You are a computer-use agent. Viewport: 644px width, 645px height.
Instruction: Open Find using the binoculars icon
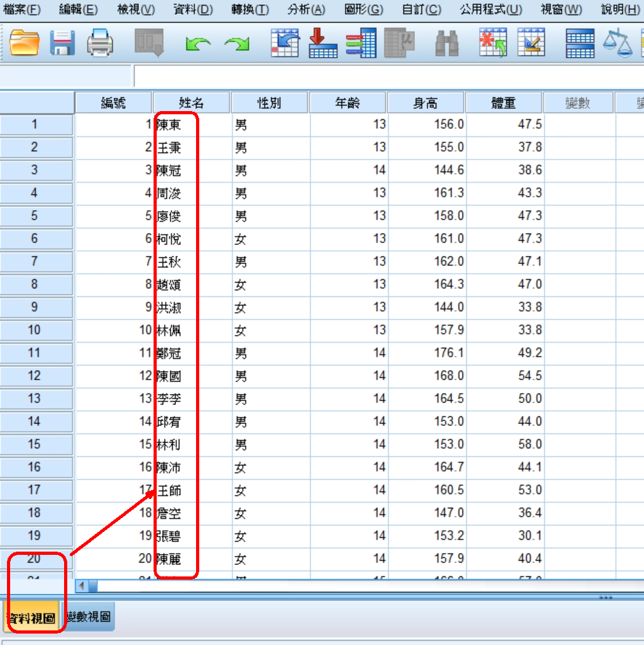pos(447,44)
